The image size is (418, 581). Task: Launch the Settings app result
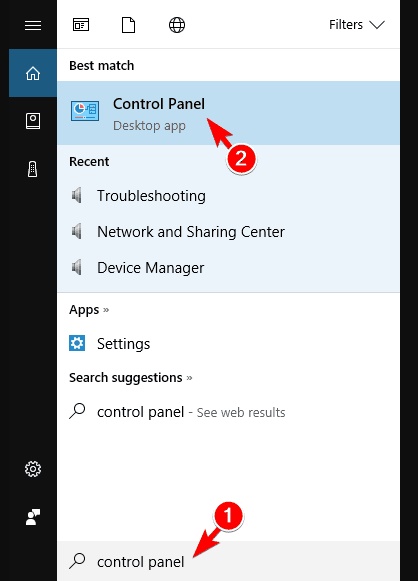pos(228,344)
